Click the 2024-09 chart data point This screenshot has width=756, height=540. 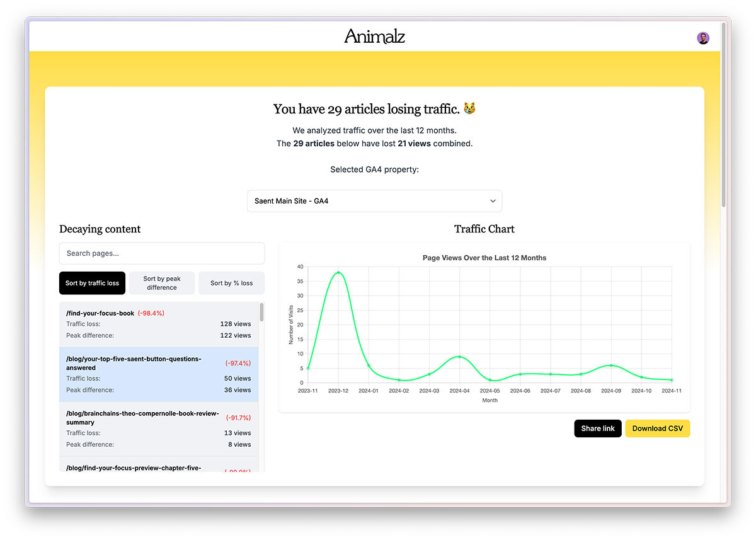610,365
